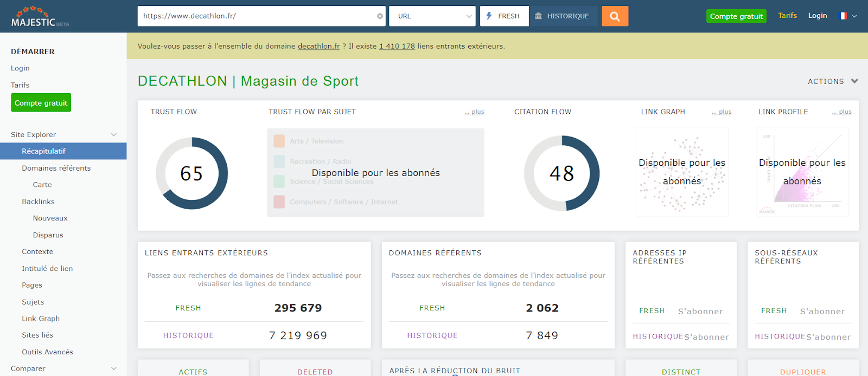Viewport: 868px width, 376px height.
Task: Click the green Compte gratuit header button
Action: tap(736, 16)
